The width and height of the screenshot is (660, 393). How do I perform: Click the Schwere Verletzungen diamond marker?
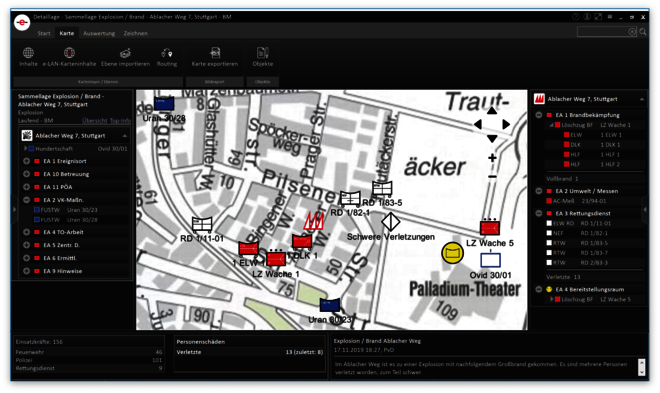[390, 222]
